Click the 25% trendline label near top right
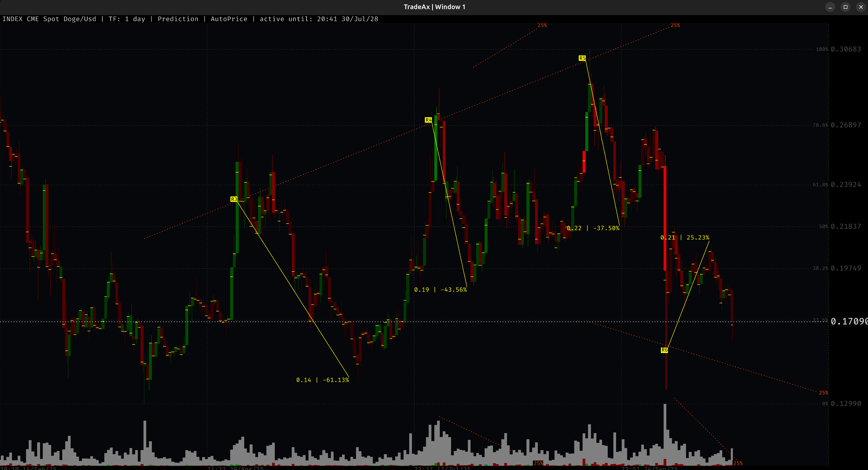 click(x=675, y=25)
